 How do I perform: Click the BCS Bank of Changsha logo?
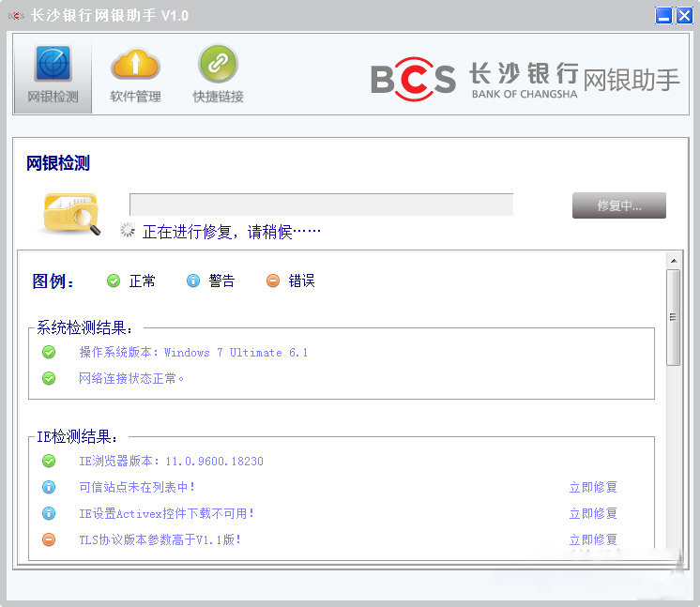point(525,79)
